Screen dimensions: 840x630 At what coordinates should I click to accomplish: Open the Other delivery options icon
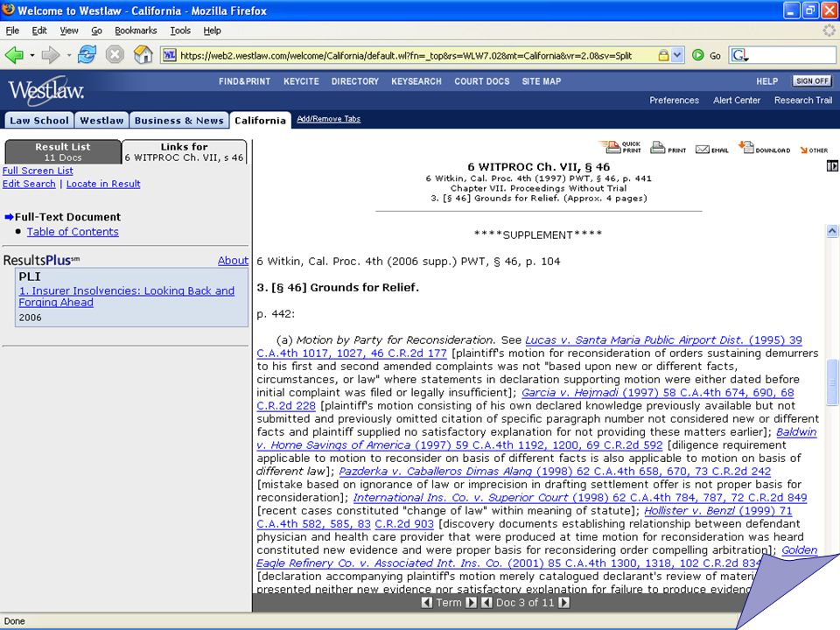pos(814,150)
